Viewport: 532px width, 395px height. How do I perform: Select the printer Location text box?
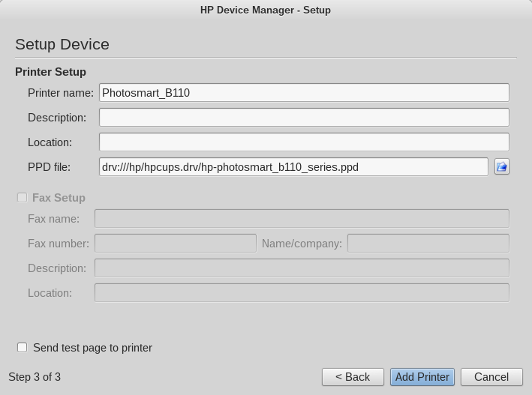(304, 142)
